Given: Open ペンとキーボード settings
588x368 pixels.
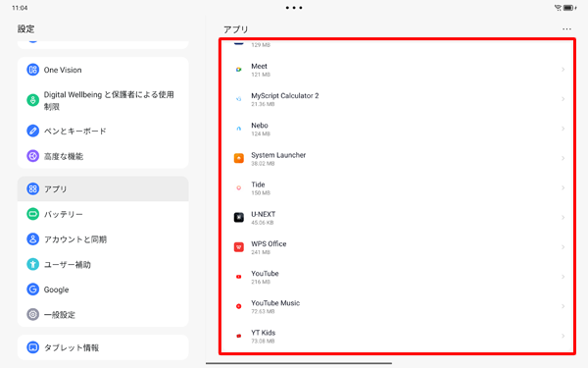Looking at the screenshot, I should (x=103, y=131).
